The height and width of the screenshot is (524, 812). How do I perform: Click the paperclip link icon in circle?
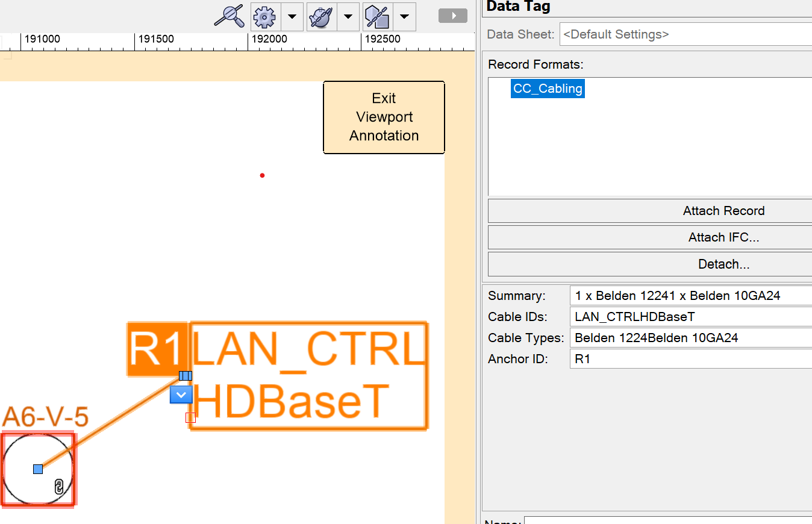click(x=58, y=486)
